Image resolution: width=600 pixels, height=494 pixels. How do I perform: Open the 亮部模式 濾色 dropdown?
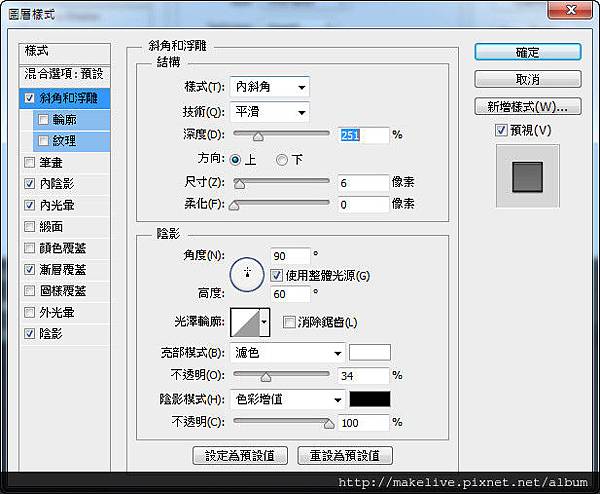pos(287,353)
